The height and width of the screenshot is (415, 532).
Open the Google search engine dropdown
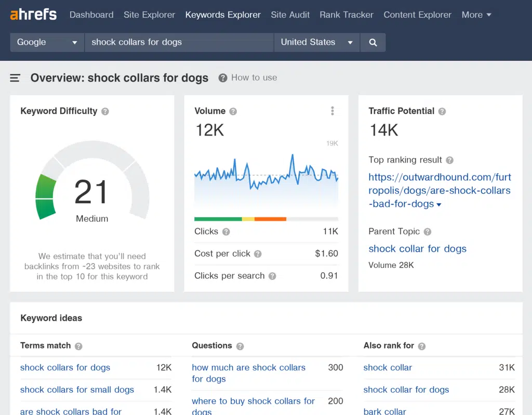[x=47, y=43]
